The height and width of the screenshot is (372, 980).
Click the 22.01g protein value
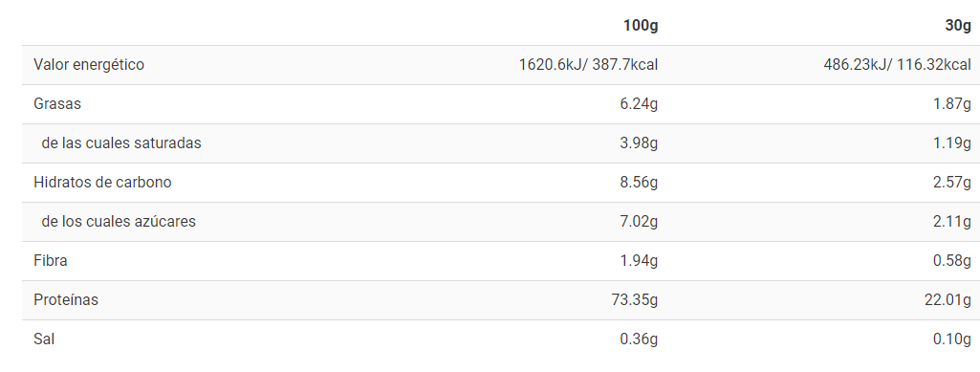(x=948, y=300)
